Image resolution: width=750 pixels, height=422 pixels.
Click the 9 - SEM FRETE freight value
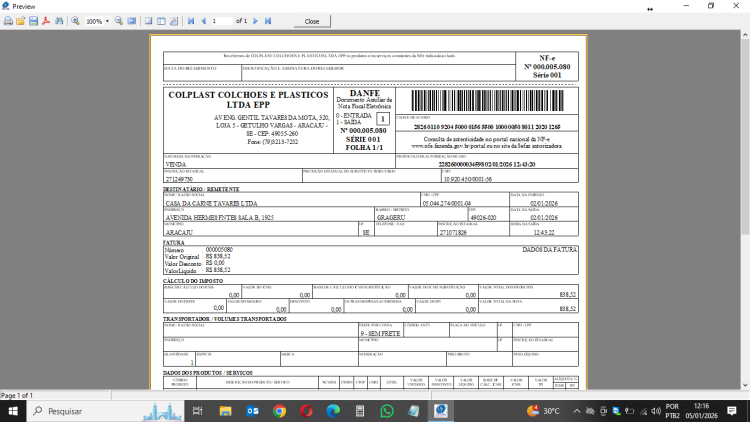coord(380,333)
